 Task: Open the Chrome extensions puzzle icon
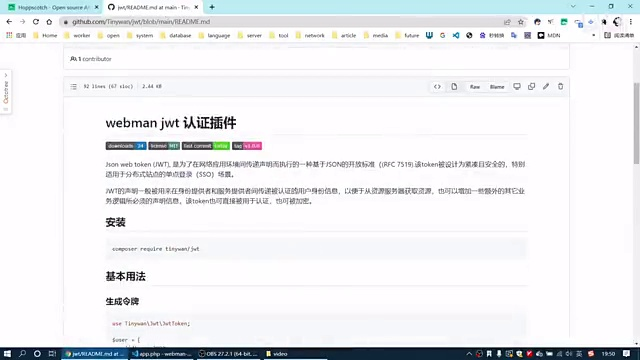(604, 22)
